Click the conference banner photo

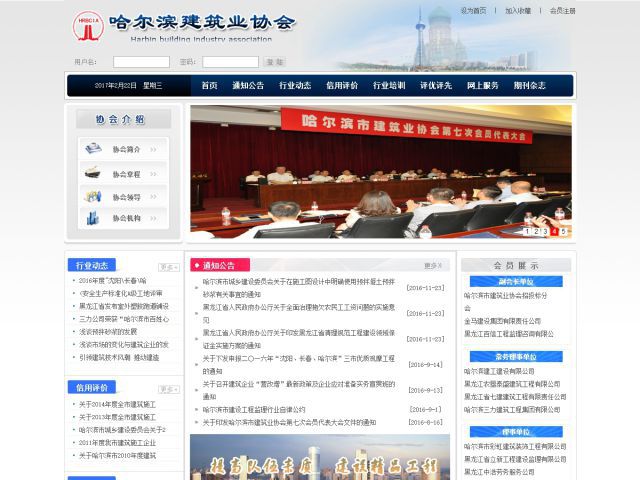(x=381, y=170)
